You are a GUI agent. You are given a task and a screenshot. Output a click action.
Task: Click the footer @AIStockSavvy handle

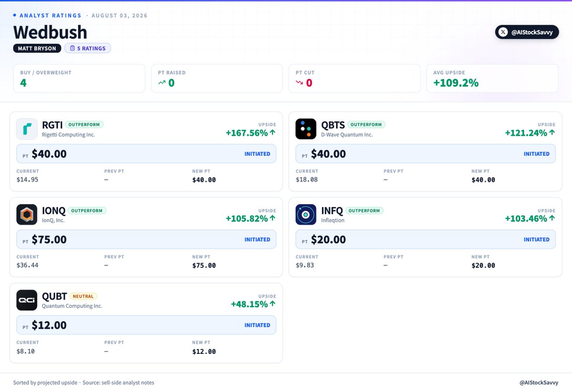tap(539, 382)
